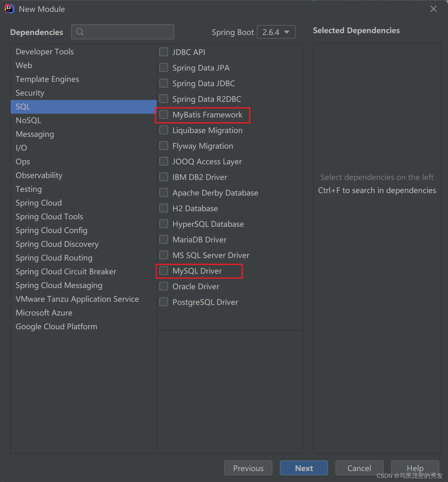The height and width of the screenshot is (482, 448).
Task: Enable MS SQL Server Driver
Action: click(x=164, y=255)
